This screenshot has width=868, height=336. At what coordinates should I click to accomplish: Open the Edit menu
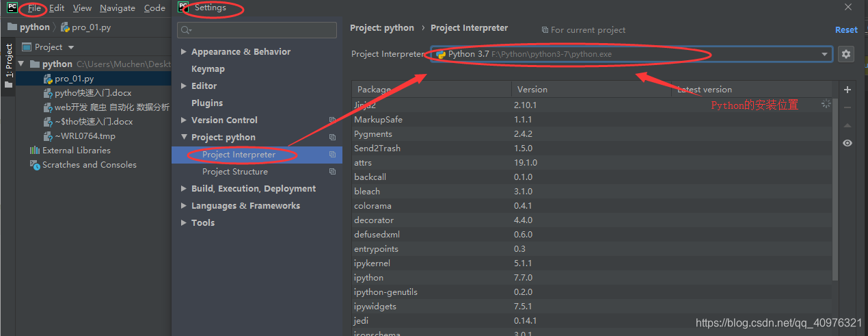(x=57, y=8)
